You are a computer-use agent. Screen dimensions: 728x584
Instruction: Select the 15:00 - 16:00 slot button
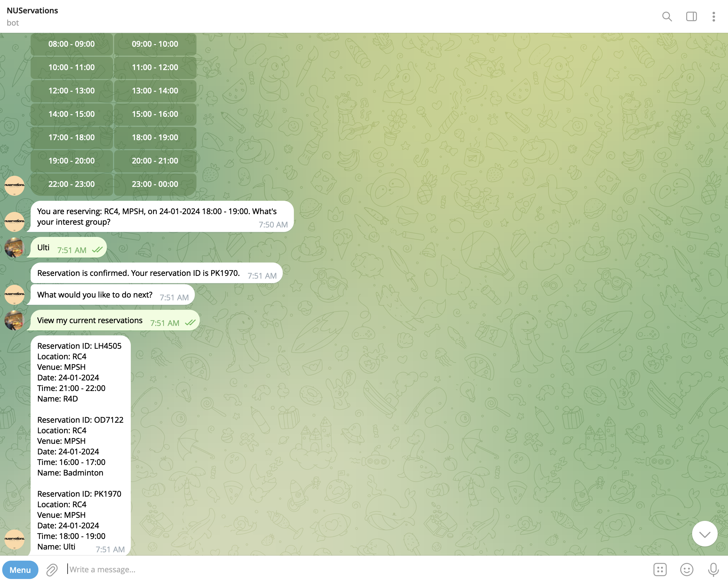click(x=155, y=114)
